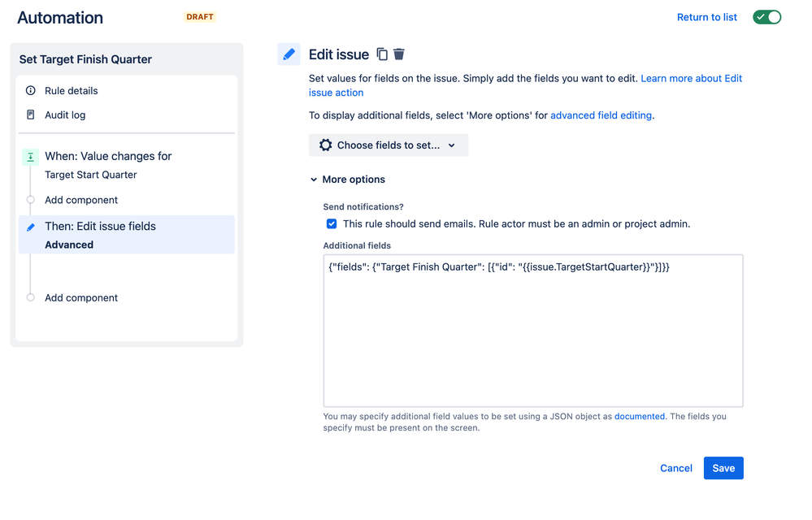Click inside the Additional fields JSON textarea
Screen dimensions: 812x520
click(533, 331)
